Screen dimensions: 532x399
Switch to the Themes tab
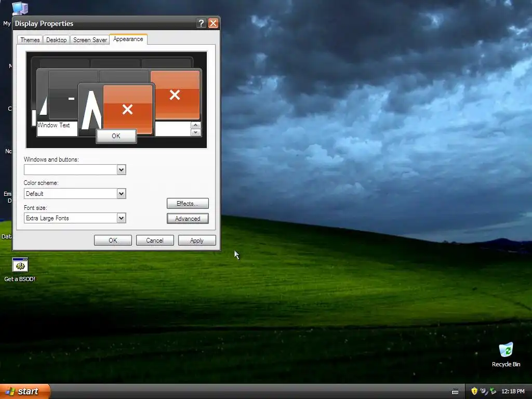(x=30, y=39)
